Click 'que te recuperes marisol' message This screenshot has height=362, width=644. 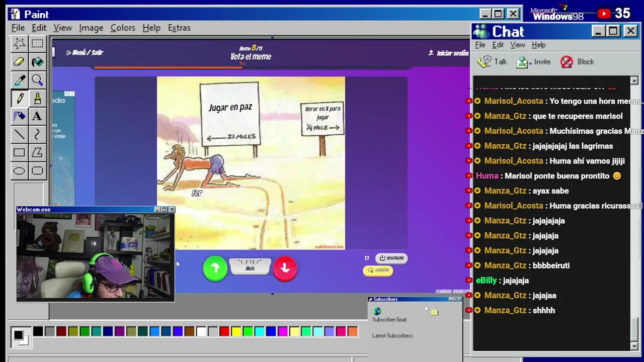click(x=578, y=116)
